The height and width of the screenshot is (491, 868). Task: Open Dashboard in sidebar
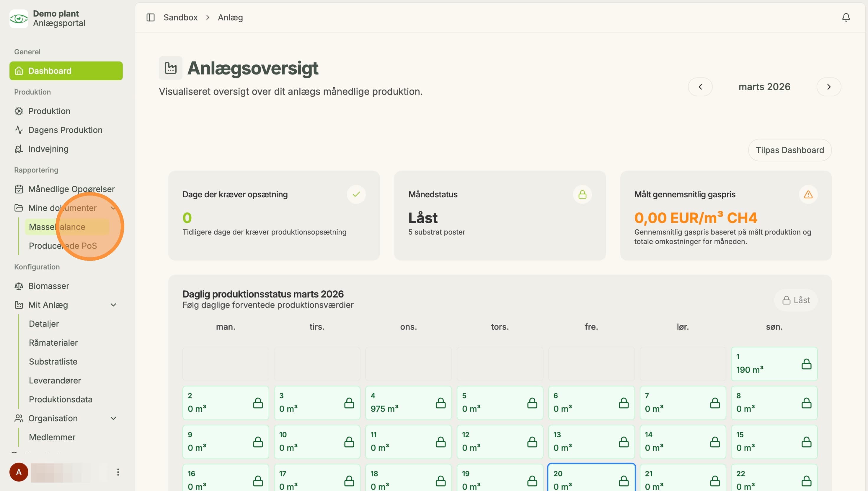tap(66, 71)
